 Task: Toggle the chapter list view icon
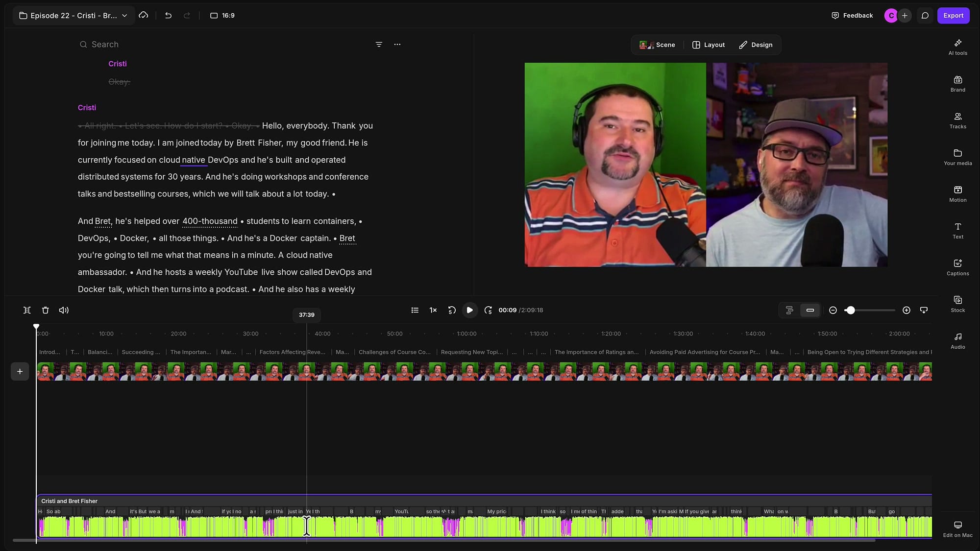point(415,310)
